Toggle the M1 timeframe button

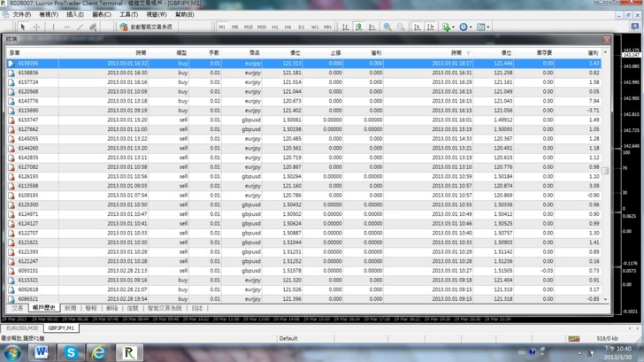222,27
